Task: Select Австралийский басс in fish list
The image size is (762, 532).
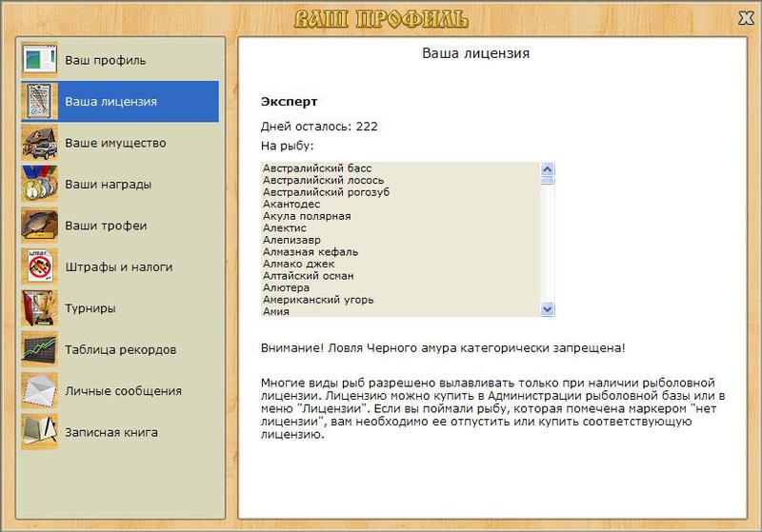Action: pyautogui.click(x=400, y=168)
